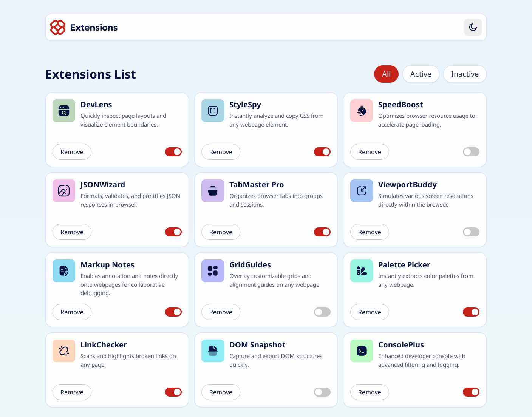Click the SpeedBoost rocket icon
The width and height of the screenshot is (532, 417).
361,111
